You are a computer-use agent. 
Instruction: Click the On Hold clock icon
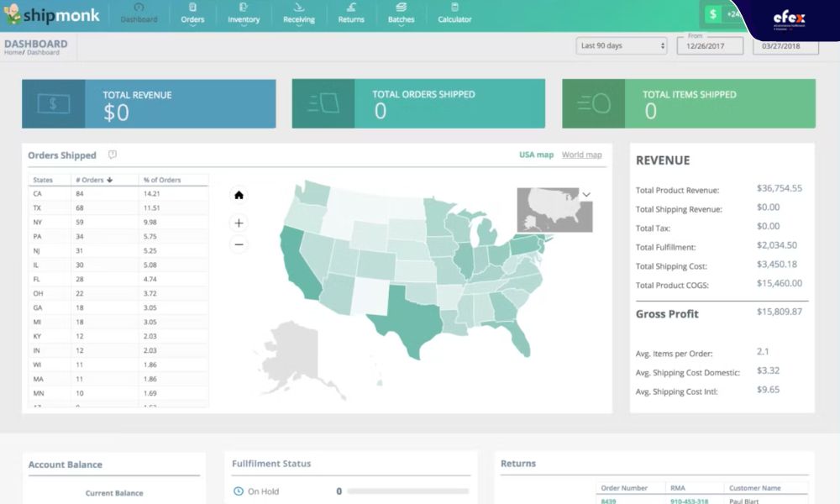point(239,491)
